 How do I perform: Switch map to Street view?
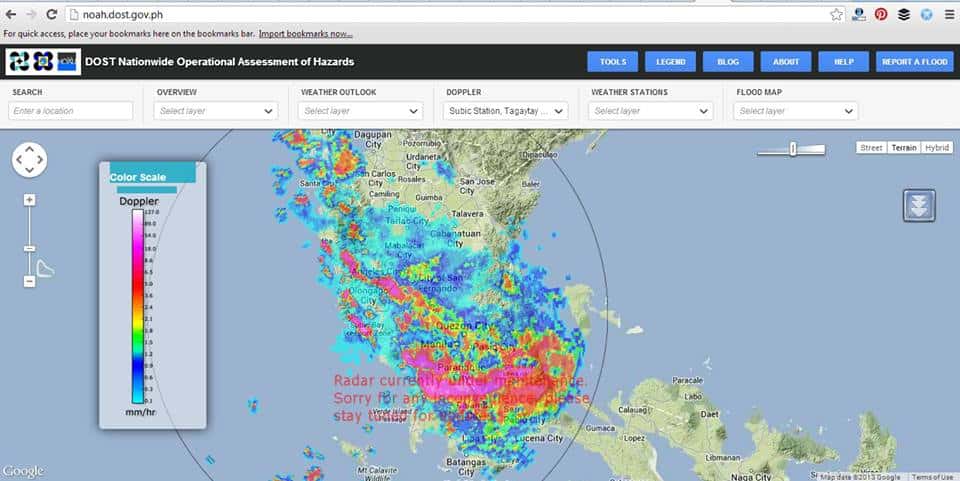pyautogui.click(x=871, y=147)
